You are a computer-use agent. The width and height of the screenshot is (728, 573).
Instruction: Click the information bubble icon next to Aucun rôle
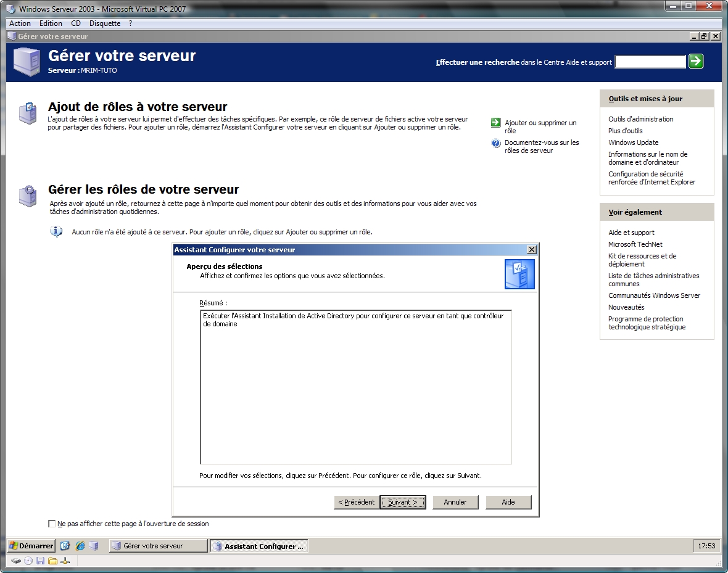[56, 231]
